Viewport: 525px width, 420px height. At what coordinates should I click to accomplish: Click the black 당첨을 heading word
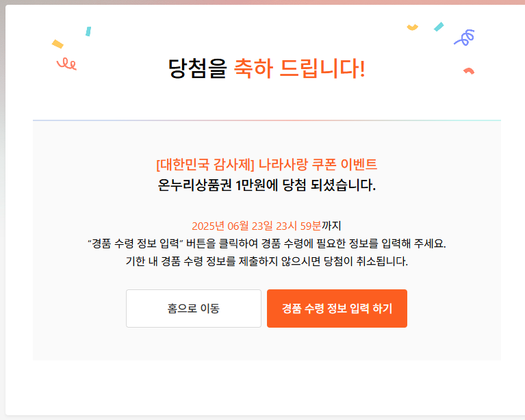pyautogui.click(x=198, y=68)
